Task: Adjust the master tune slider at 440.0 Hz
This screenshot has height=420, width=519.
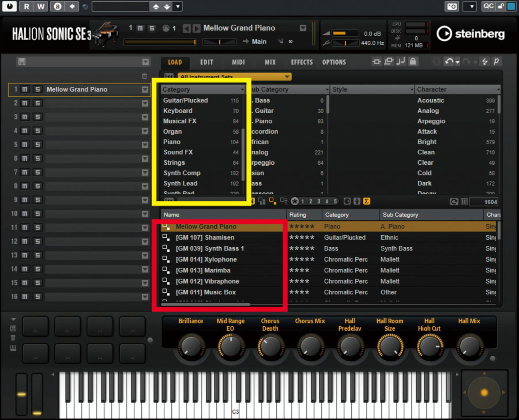Action: pyautogui.click(x=345, y=43)
